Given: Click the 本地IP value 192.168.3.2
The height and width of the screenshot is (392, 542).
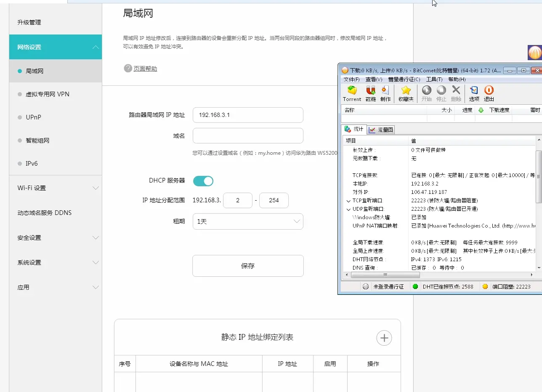Looking at the screenshot, I should tap(425, 184).
